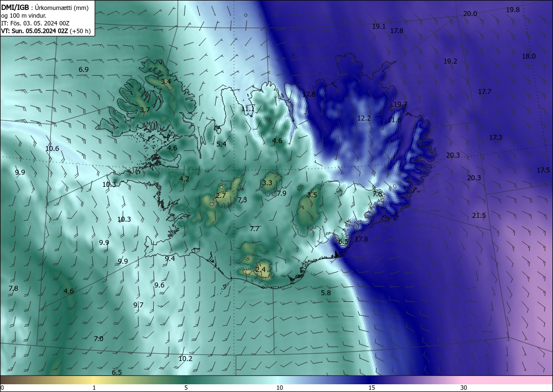Click the precipitation value 6.9
This screenshot has height=392, width=553.
(x=84, y=70)
